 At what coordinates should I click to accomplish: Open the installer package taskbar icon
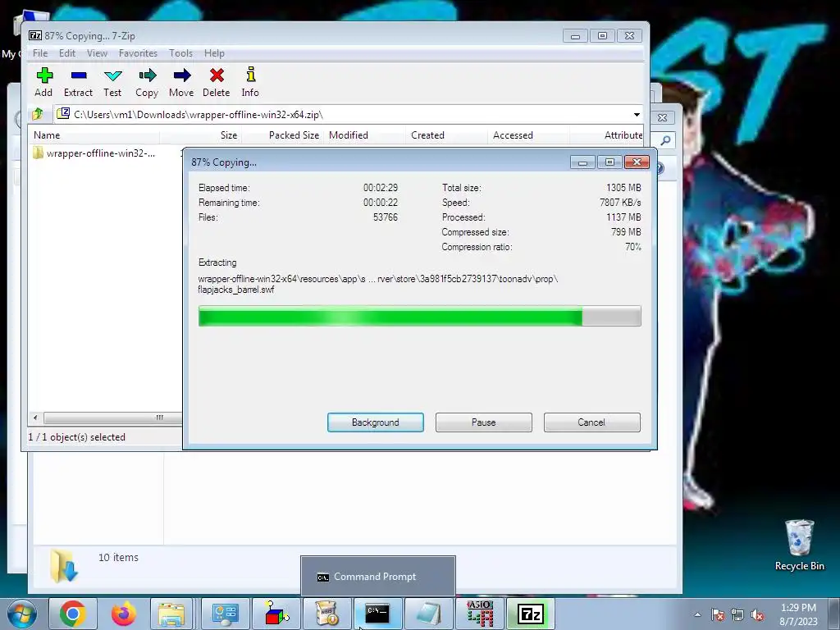point(327,614)
